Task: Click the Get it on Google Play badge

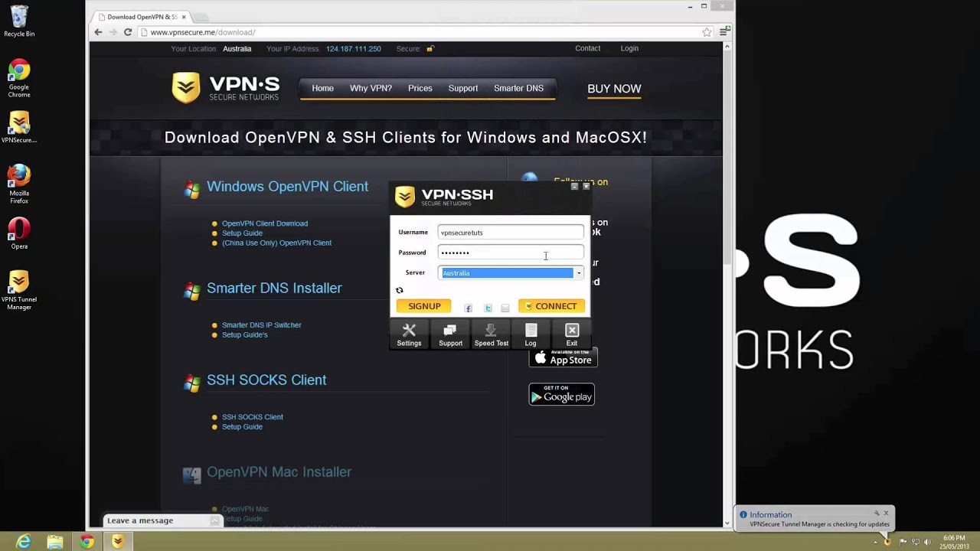Action: (561, 394)
